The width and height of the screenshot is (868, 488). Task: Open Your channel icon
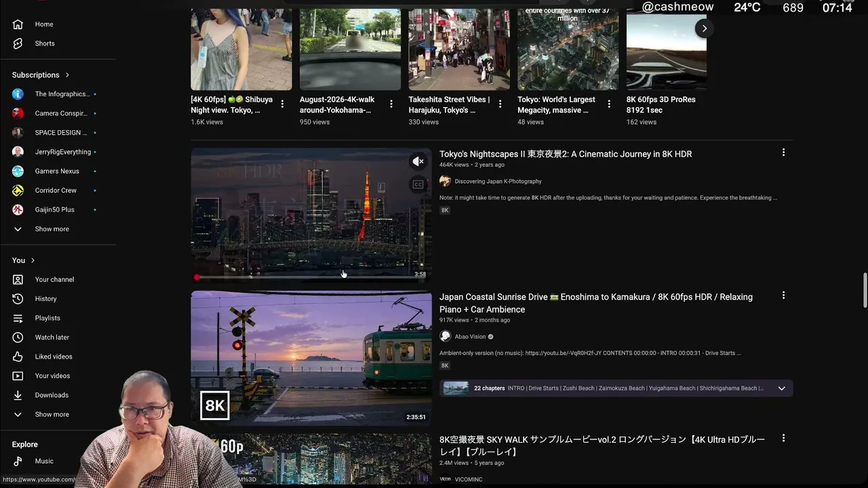(x=18, y=279)
